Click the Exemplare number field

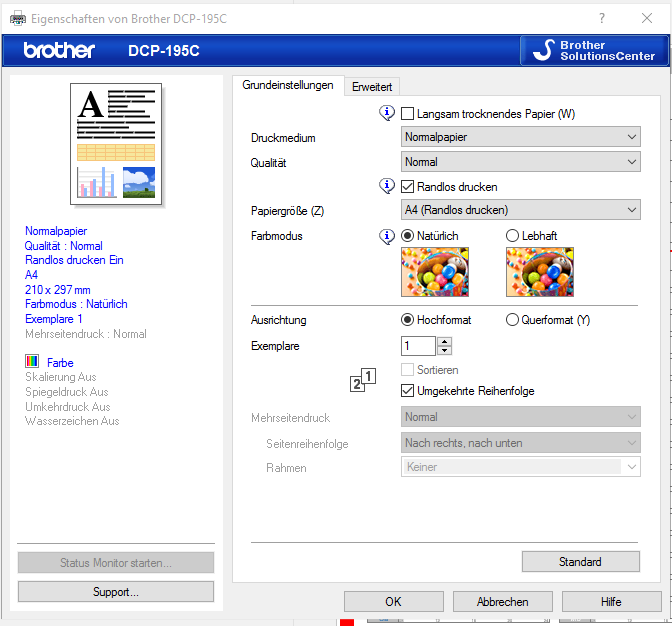pos(418,346)
